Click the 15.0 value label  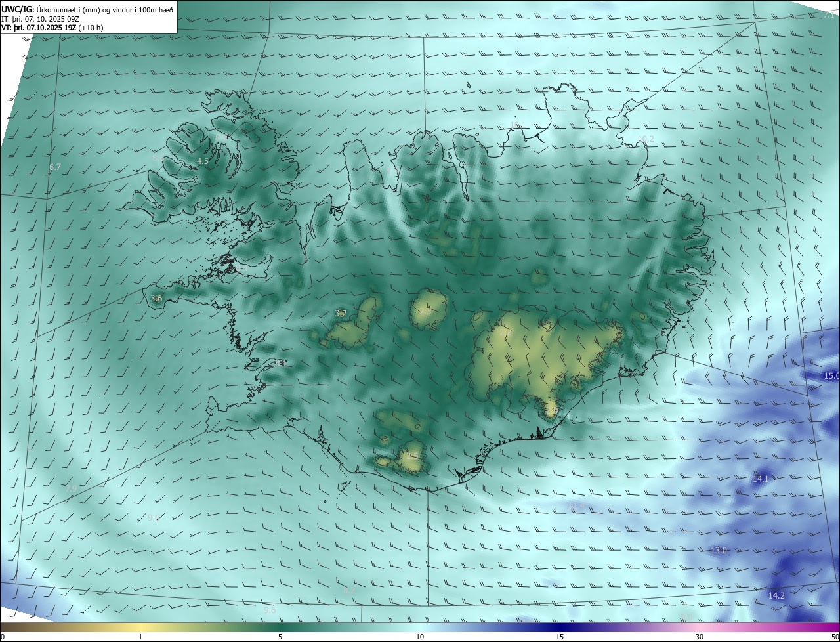(831, 375)
